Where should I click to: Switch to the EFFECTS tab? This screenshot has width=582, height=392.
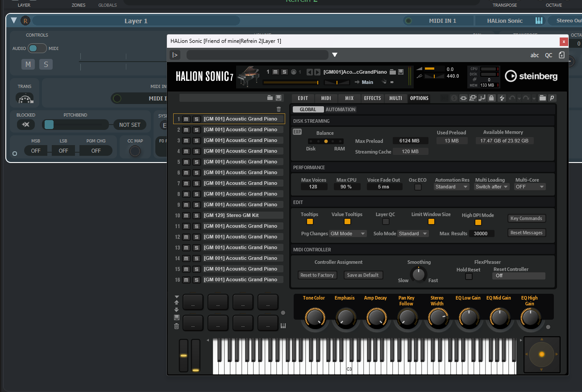pyautogui.click(x=372, y=98)
